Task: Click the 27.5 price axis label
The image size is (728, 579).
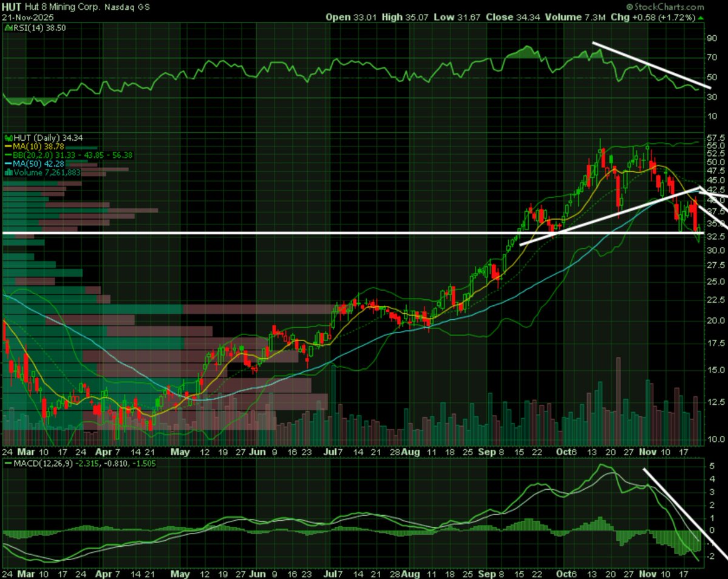Action: click(x=715, y=265)
